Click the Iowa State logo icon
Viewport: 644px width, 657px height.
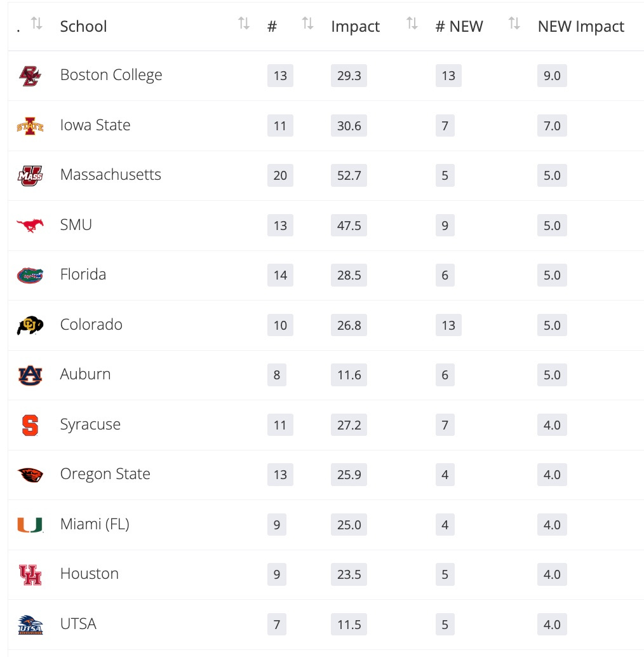[x=30, y=126]
